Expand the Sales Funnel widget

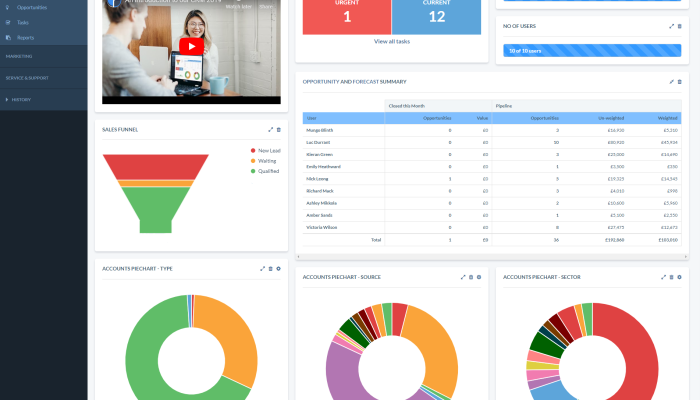click(x=270, y=129)
